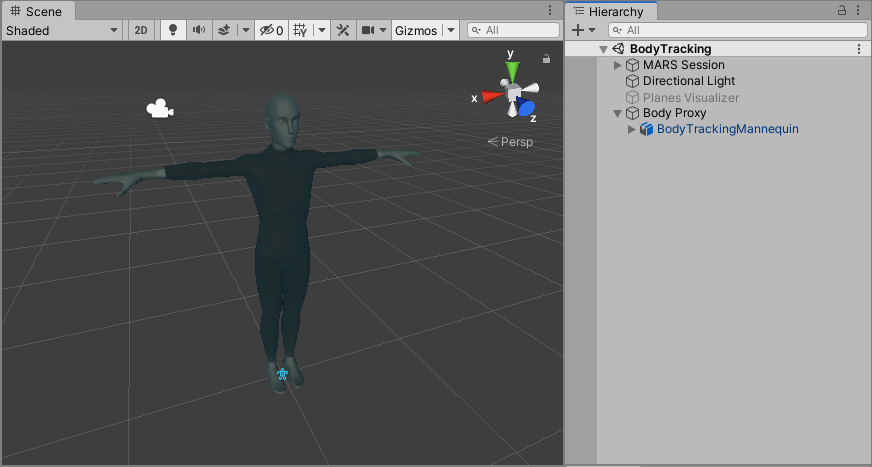This screenshot has width=872, height=467.
Task: Click the camera gizmo in the scene
Action: 158,109
